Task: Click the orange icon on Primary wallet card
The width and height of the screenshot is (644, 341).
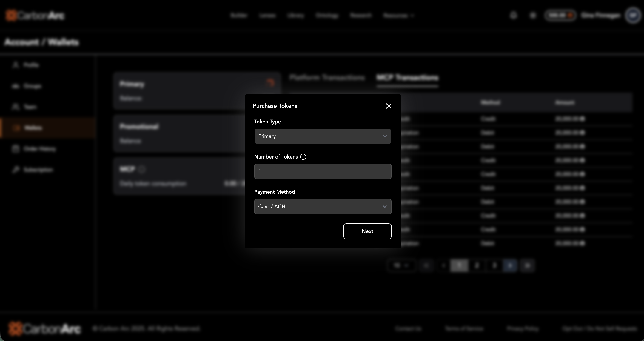Action: (270, 82)
